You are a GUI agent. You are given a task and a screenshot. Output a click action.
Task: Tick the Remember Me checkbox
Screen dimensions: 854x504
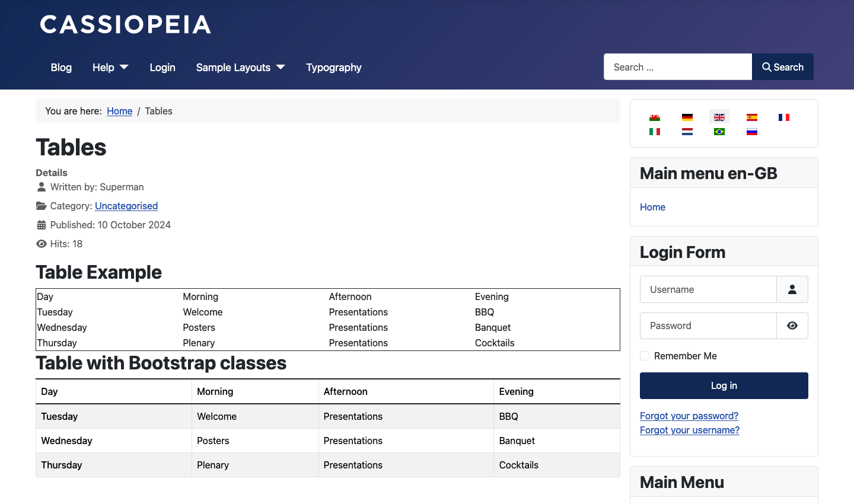coord(645,356)
